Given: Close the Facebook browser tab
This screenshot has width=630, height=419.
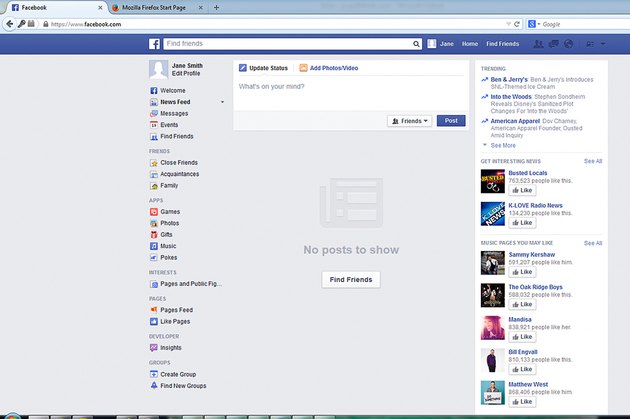Looking at the screenshot, I should click(100, 8).
